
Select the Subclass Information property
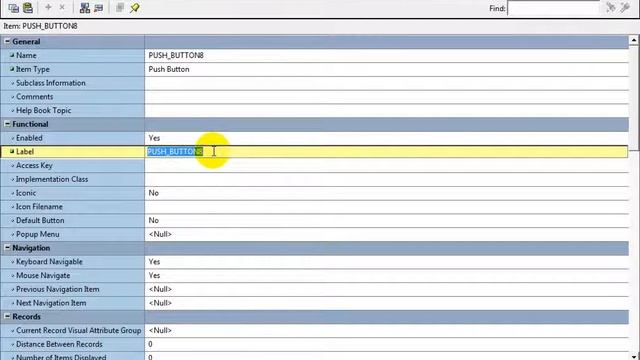coord(314,83)
